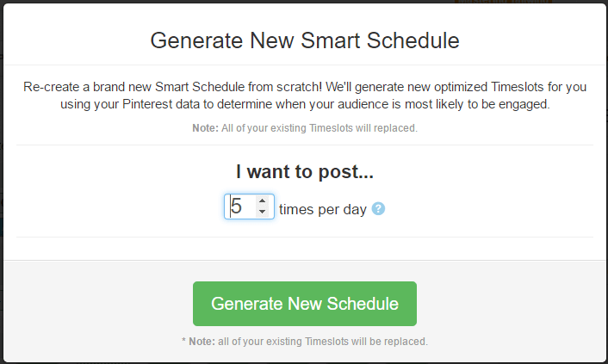Focus the times per day number field
Screen dimensions: 608x364
(x=249, y=207)
